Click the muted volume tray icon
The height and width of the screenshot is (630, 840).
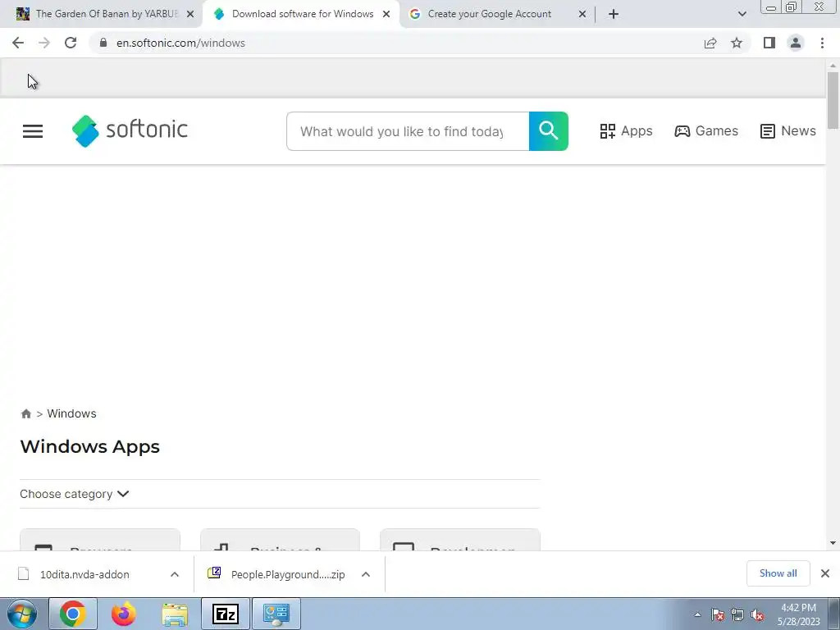757,614
